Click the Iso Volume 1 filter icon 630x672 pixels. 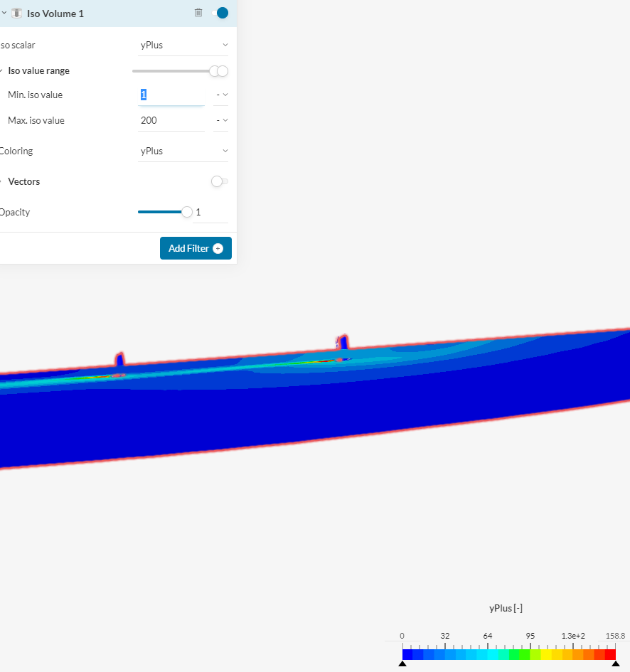[17, 14]
